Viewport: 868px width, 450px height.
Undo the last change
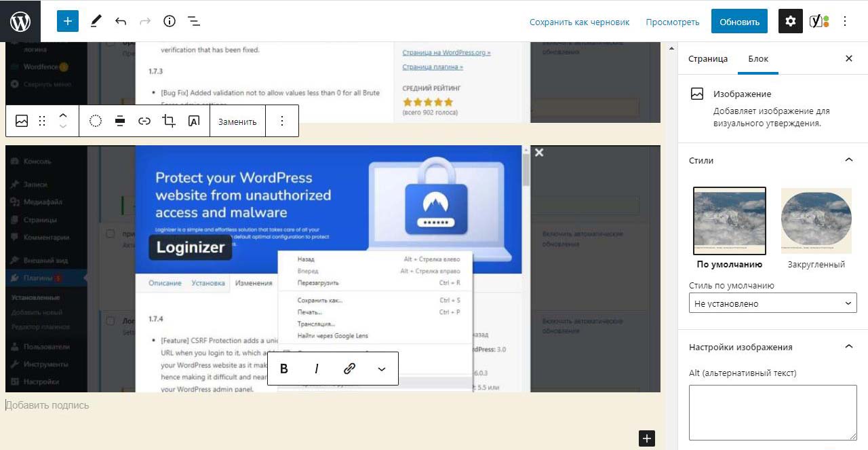point(121,21)
